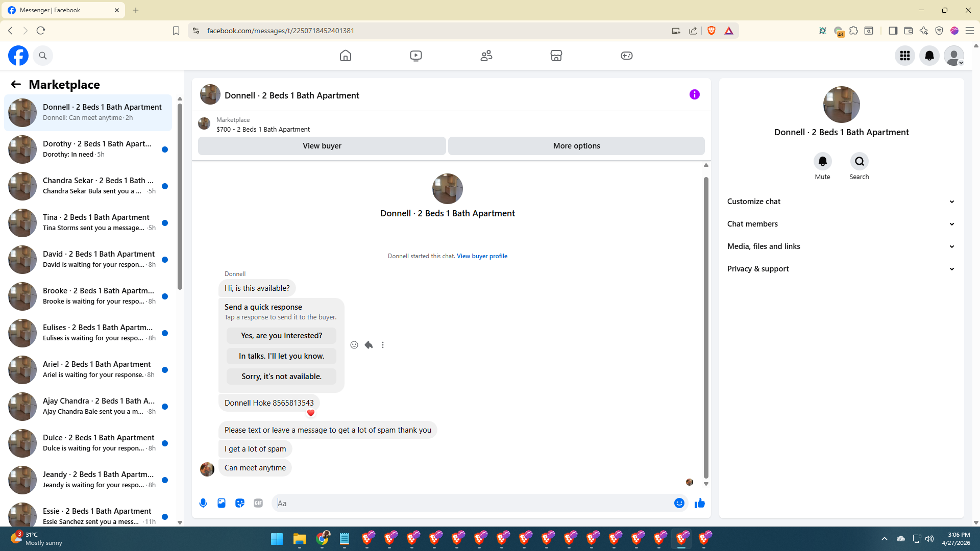Open weather widget on taskbar
Image resolution: width=980 pixels, height=551 pixels.
click(x=37, y=539)
